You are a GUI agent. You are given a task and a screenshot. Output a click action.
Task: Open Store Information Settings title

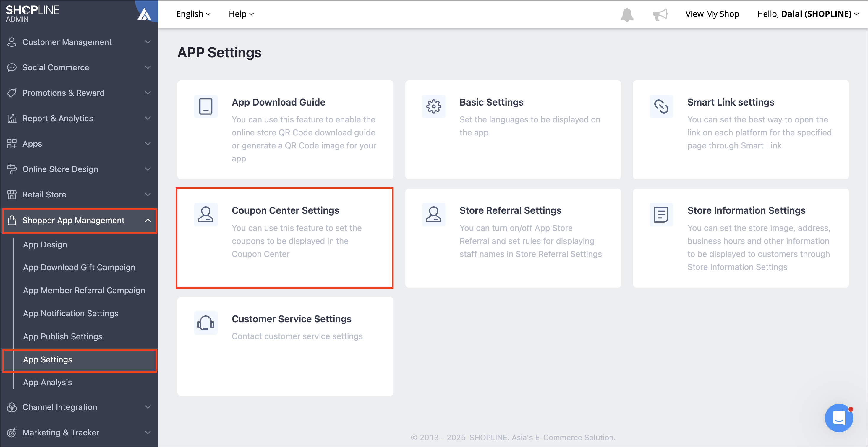click(746, 210)
